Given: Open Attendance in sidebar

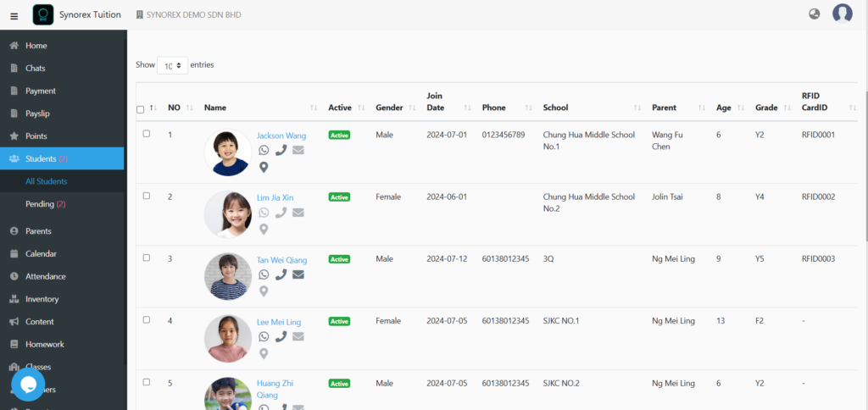Looking at the screenshot, I should tap(62, 276).
